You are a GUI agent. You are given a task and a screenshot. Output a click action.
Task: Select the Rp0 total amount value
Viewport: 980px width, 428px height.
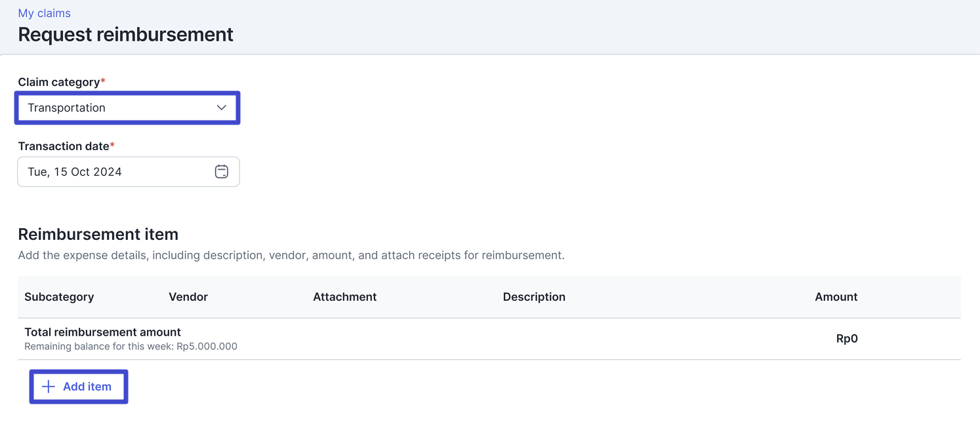click(x=847, y=339)
